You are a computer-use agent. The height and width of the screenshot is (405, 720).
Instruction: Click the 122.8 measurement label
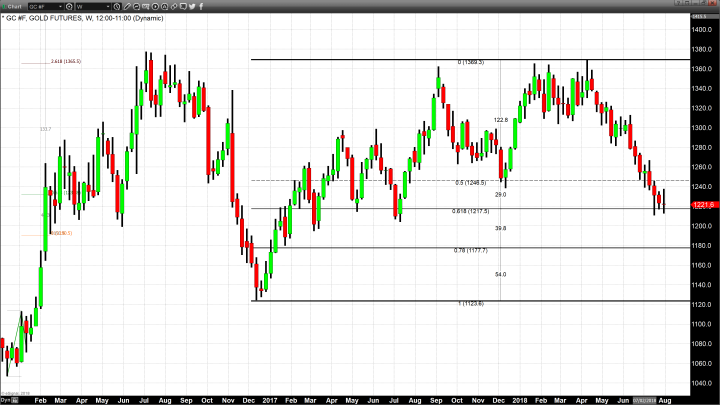tap(501, 120)
